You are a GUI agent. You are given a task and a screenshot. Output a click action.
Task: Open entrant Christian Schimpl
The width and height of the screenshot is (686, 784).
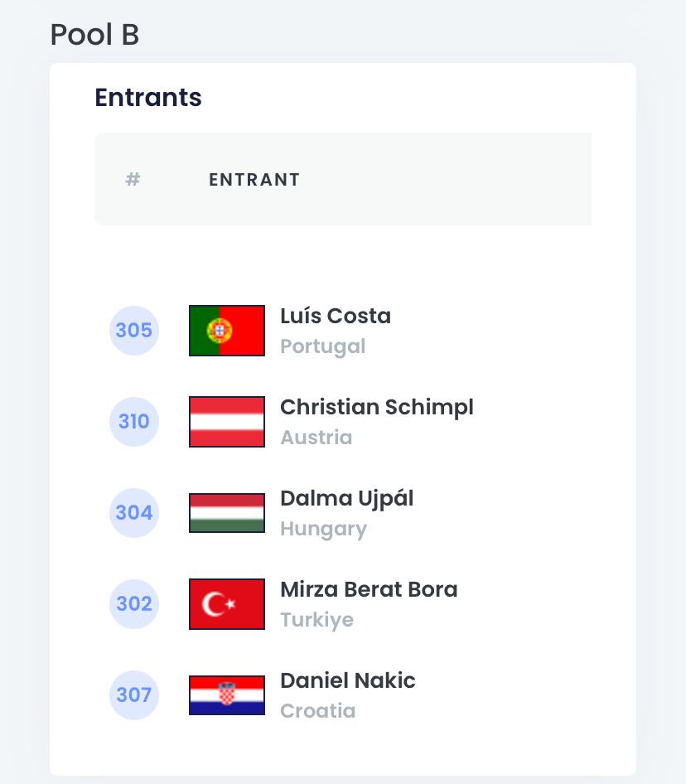[377, 407]
